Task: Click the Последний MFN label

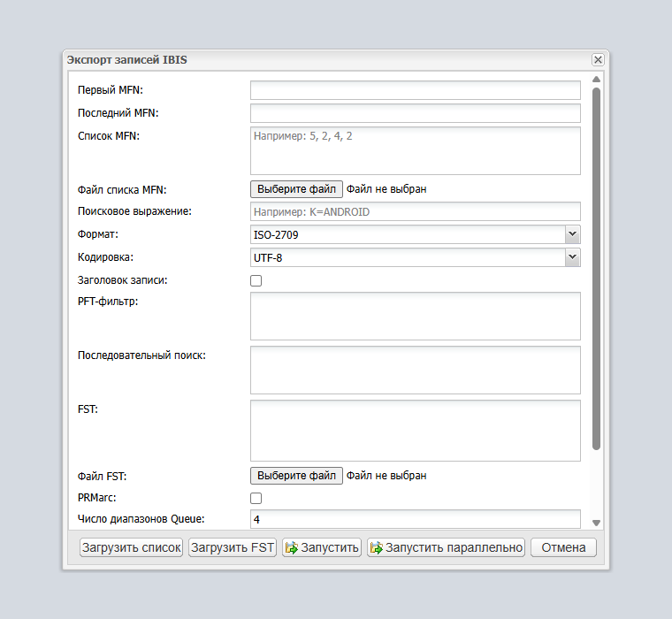Action: pyautogui.click(x=118, y=113)
